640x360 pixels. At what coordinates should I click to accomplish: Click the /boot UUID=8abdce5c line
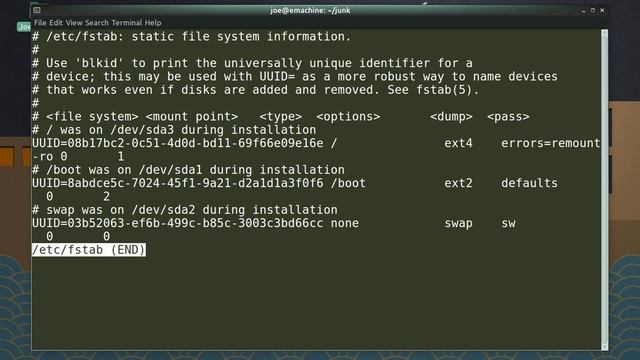tap(295, 183)
